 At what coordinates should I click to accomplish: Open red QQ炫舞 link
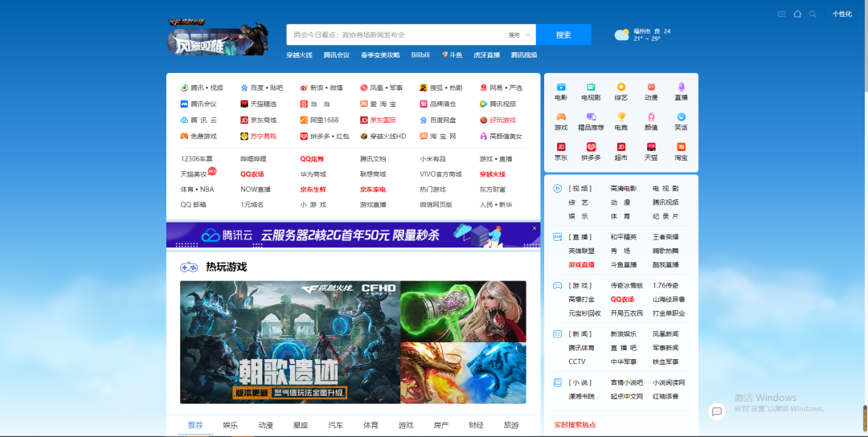coord(312,159)
